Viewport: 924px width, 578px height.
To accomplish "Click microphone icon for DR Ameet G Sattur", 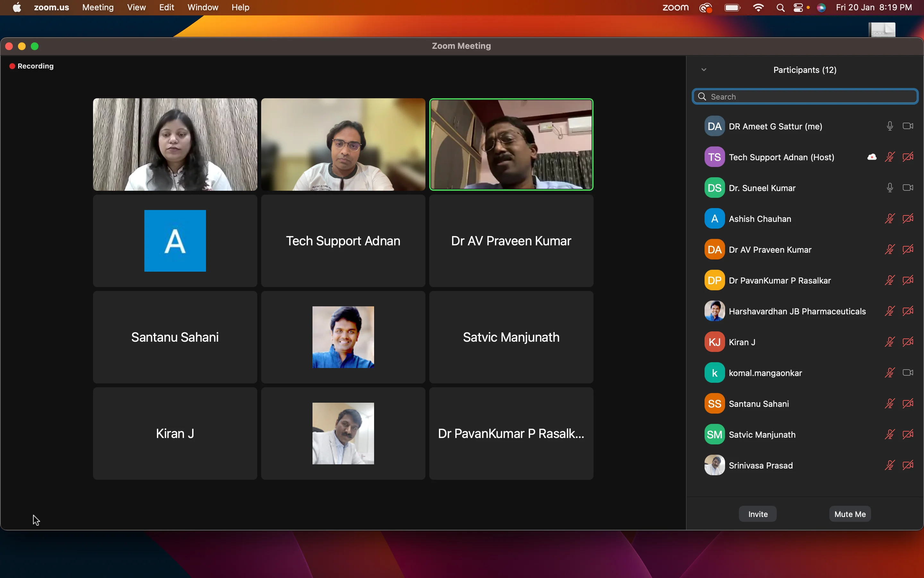I will (890, 126).
